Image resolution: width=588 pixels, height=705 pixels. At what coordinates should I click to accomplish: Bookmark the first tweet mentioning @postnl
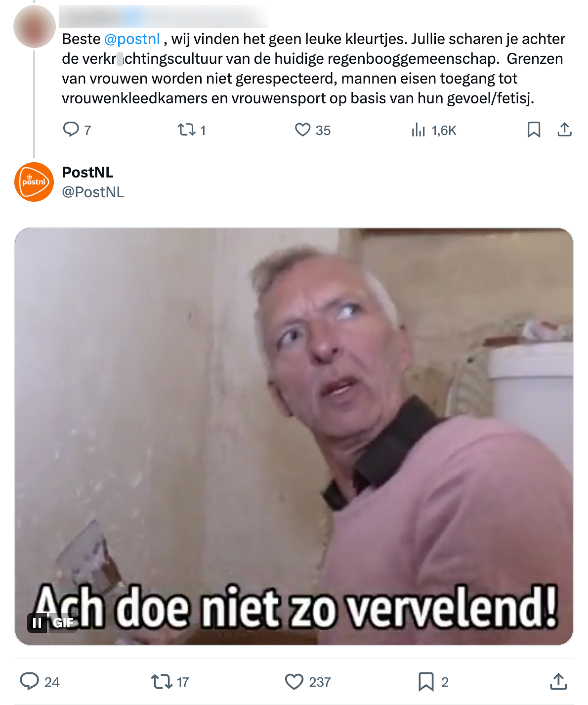[x=534, y=130]
